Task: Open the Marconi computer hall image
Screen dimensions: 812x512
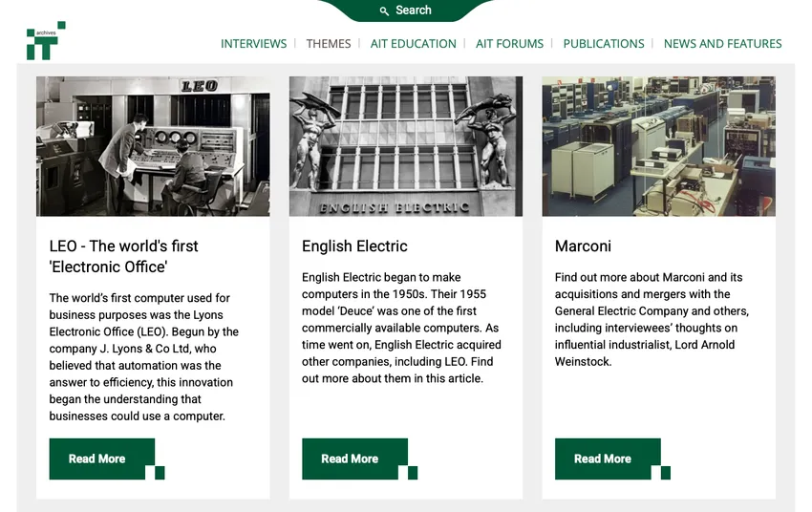Action: 658,146
